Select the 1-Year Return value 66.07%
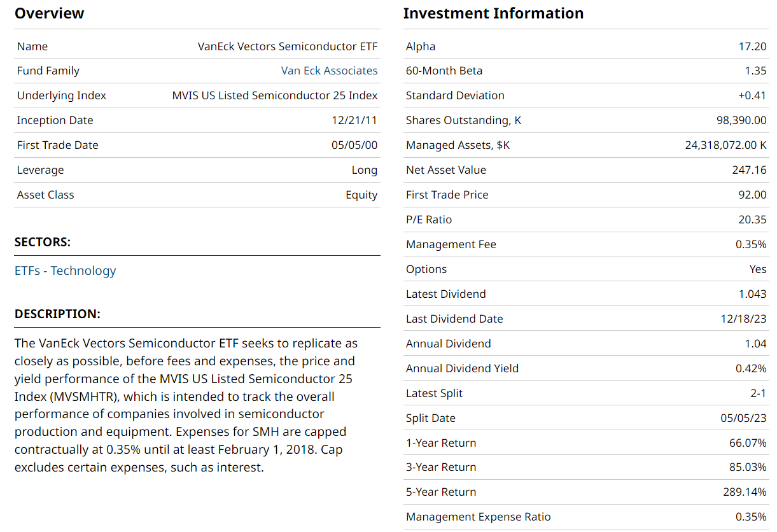777x532 pixels. tap(748, 443)
